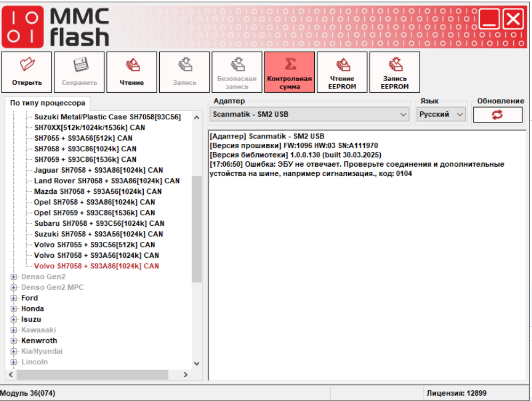Click the MMC flash logo
The height and width of the screenshot is (401, 532).
[56, 26]
